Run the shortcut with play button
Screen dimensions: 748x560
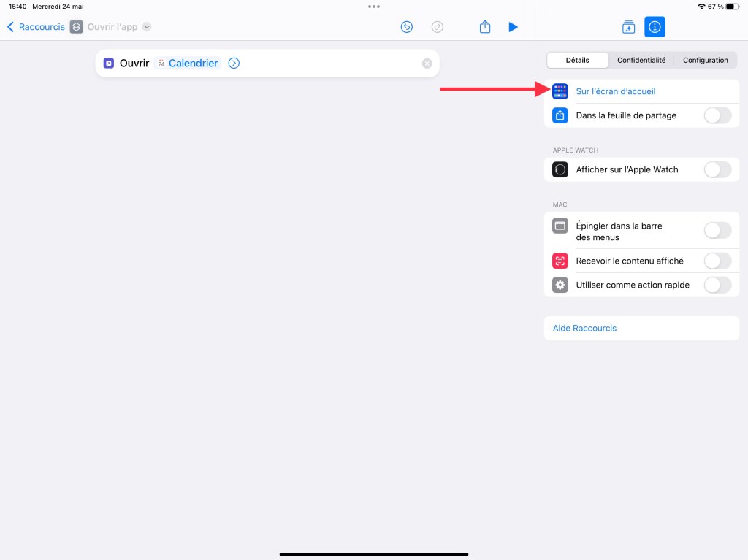tap(513, 27)
